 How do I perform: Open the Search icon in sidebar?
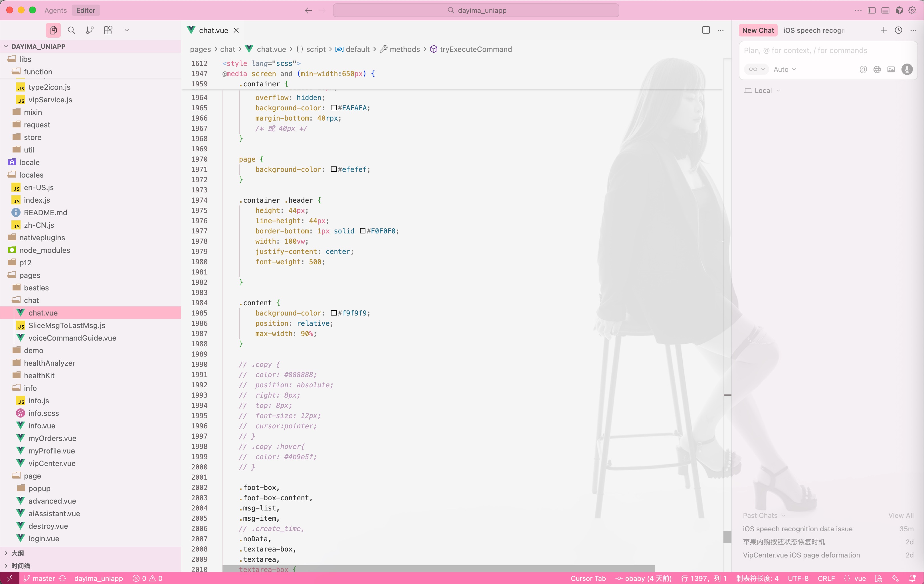pyautogui.click(x=71, y=30)
